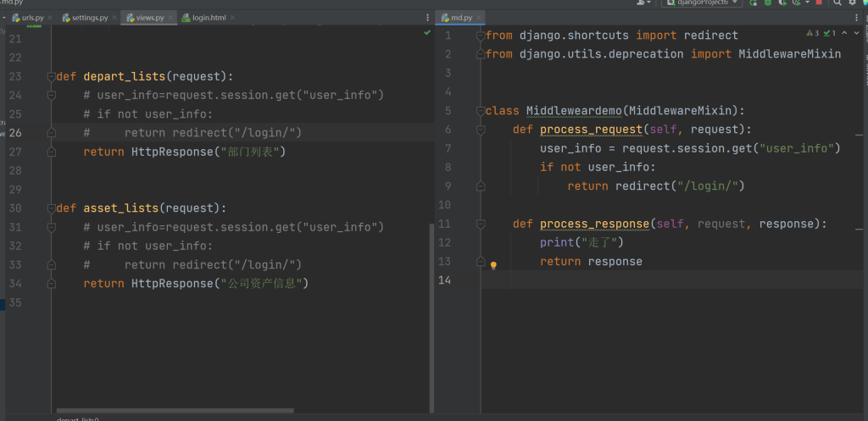Collapse the depart_lists function fold marker
Screen dimensions: 868x421
pos(53,76)
